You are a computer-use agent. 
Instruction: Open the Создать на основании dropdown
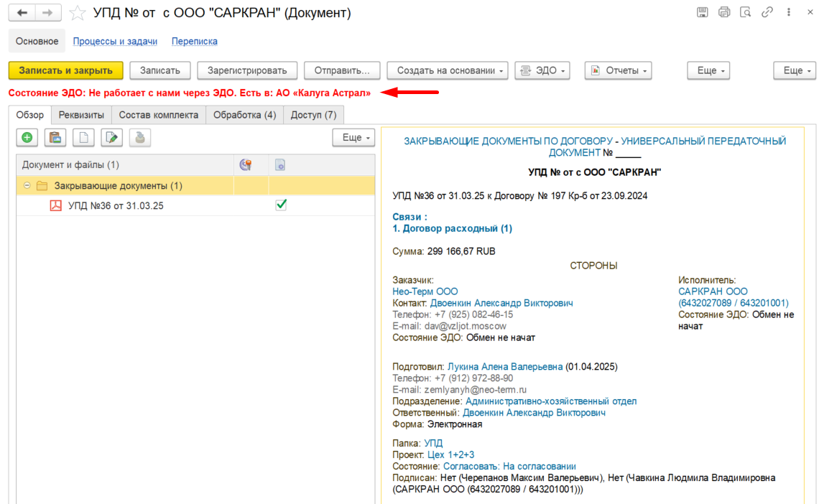(447, 70)
